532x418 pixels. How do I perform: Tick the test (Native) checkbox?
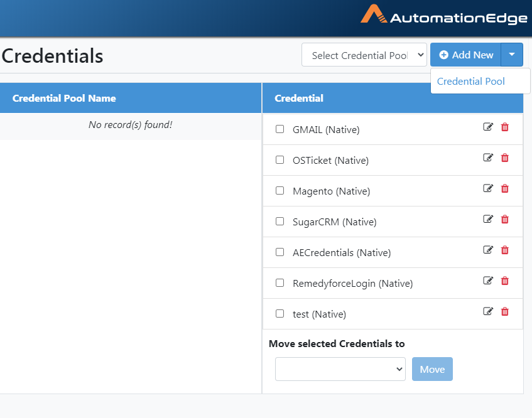click(280, 314)
